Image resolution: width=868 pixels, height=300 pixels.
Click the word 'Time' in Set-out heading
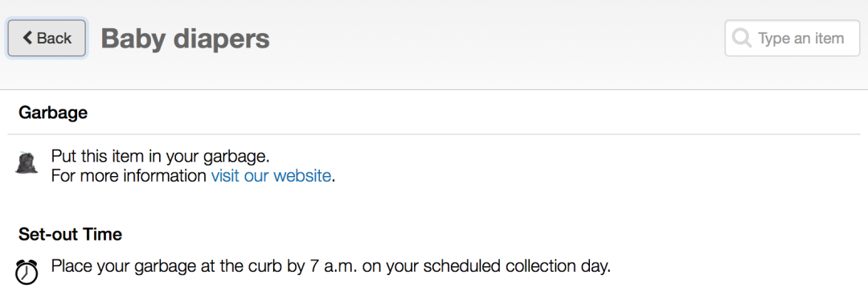tap(102, 234)
